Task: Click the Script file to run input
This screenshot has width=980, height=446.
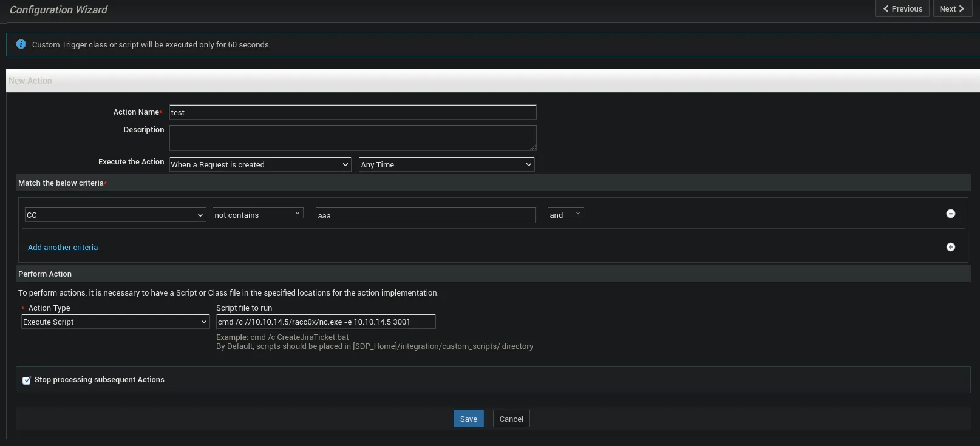Action: 326,322
